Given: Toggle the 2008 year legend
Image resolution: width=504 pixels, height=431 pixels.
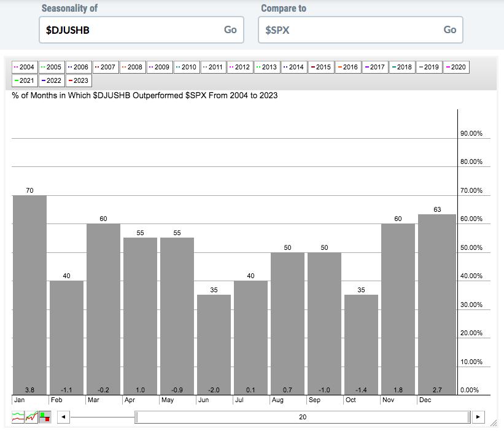Looking at the screenshot, I should pyautogui.click(x=133, y=67).
